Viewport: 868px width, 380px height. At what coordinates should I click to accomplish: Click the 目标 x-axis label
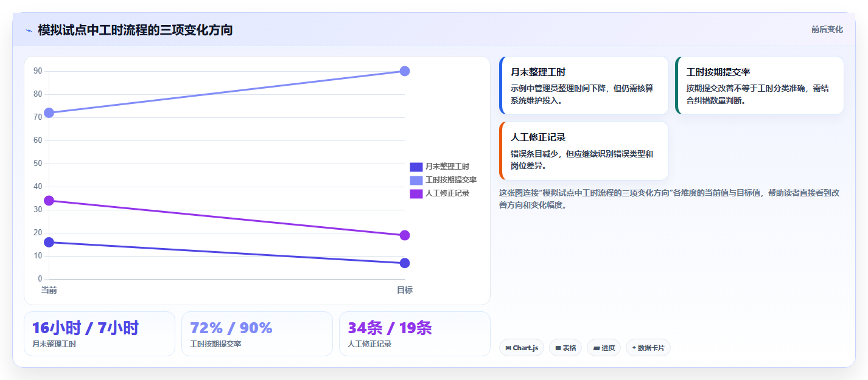405,290
